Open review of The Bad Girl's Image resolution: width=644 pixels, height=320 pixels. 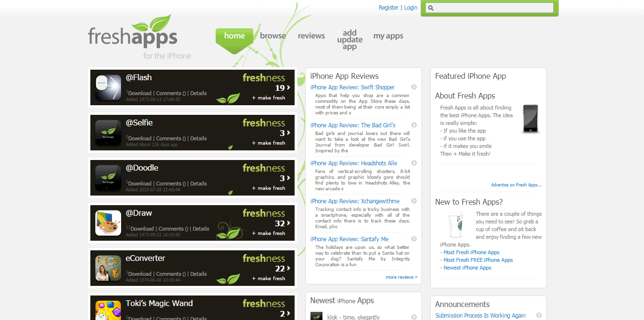[x=353, y=125]
